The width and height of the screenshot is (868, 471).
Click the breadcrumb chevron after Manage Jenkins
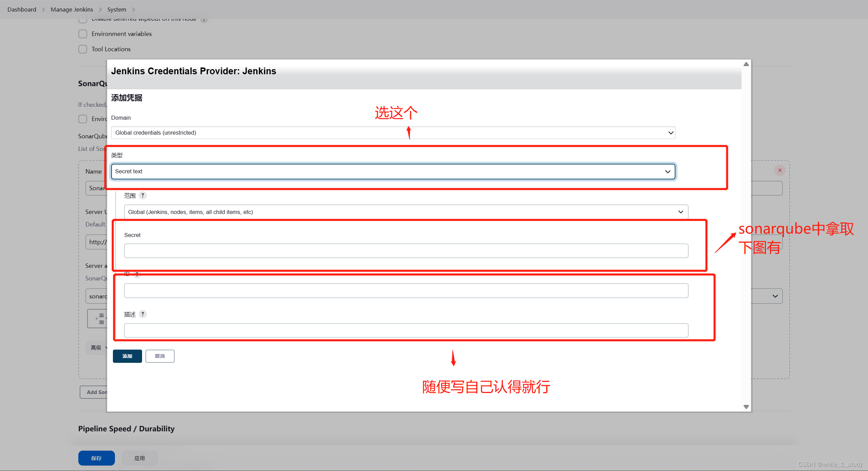[100, 9]
